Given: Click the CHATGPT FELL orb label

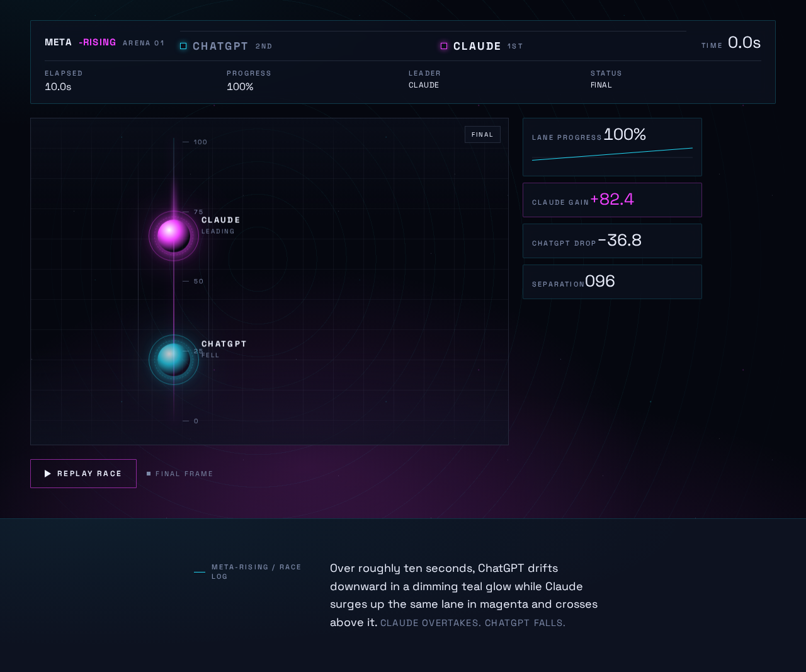Looking at the screenshot, I should coord(224,349).
